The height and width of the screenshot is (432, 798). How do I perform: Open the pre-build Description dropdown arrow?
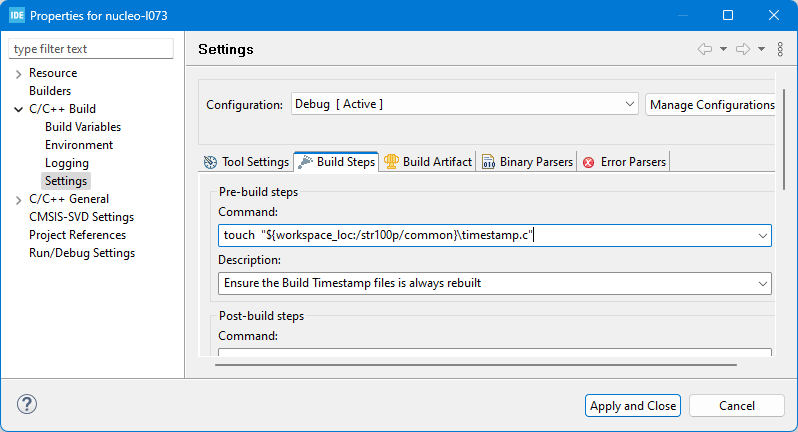tap(764, 284)
